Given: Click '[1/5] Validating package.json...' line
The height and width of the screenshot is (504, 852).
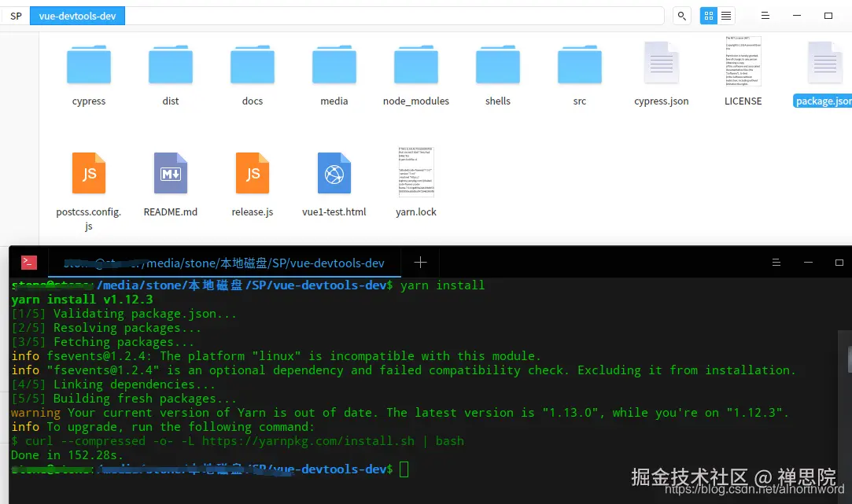Looking at the screenshot, I should (x=124, y=314).
